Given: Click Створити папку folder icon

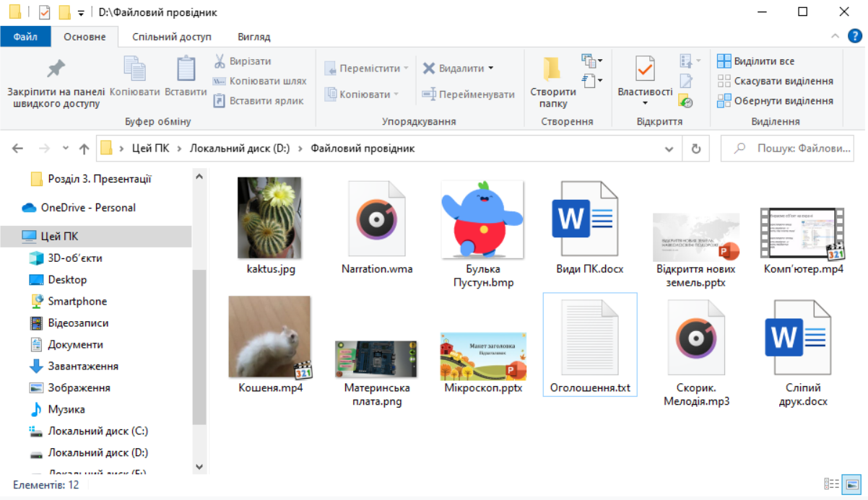Looking at the screenshot, I should click(552, 69).
